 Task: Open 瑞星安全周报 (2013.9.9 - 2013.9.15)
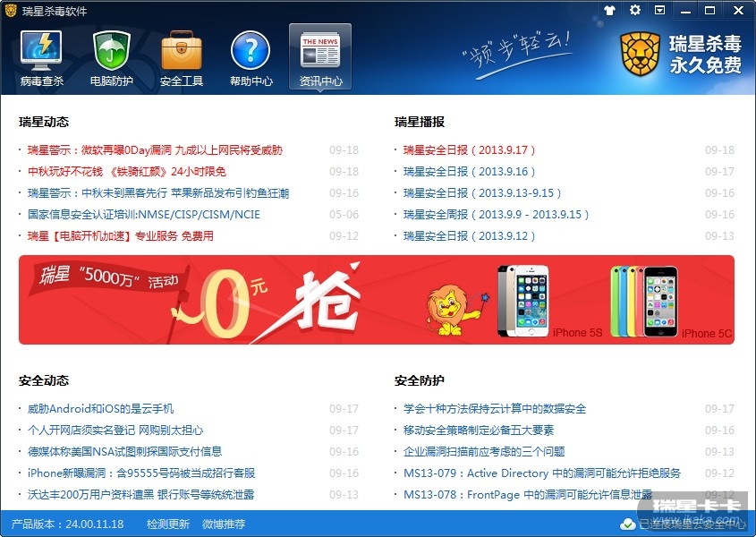(x=497, y=214)
